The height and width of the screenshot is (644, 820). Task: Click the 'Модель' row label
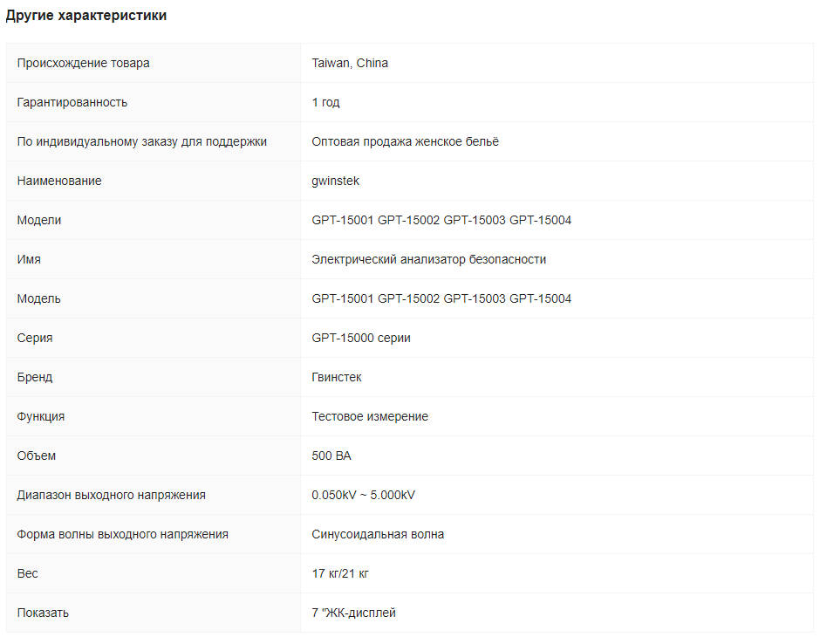[39, 298]
